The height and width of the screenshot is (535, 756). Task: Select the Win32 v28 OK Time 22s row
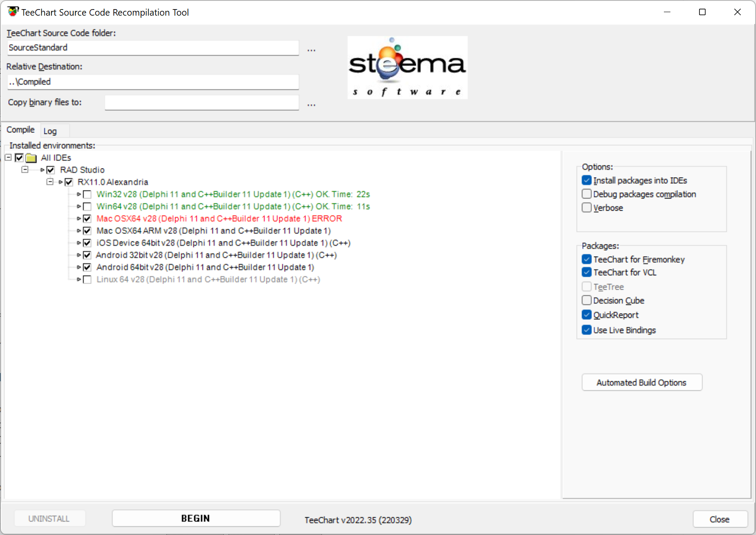click(x=233, y=194)
